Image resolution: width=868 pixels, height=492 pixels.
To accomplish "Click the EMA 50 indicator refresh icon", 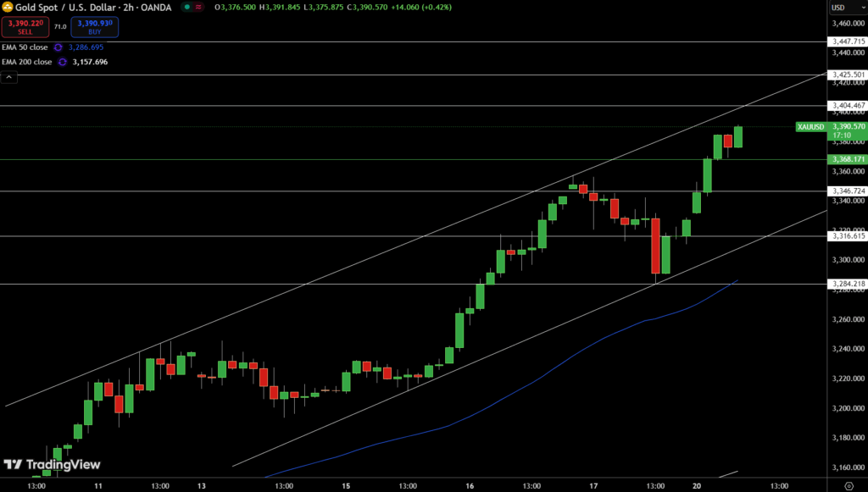I will pyautogui.click(x=58, y=47).
